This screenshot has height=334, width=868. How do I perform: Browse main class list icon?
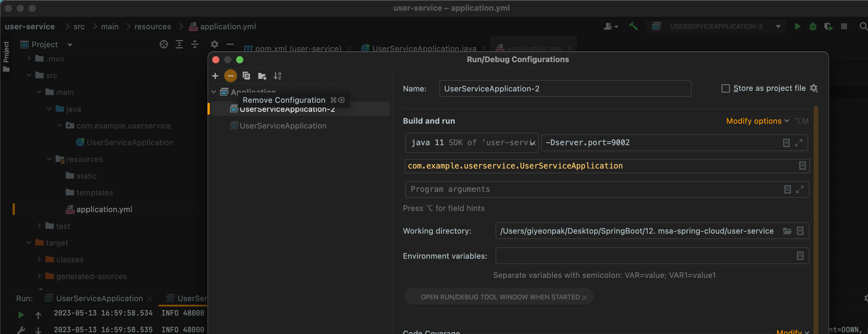802,166
